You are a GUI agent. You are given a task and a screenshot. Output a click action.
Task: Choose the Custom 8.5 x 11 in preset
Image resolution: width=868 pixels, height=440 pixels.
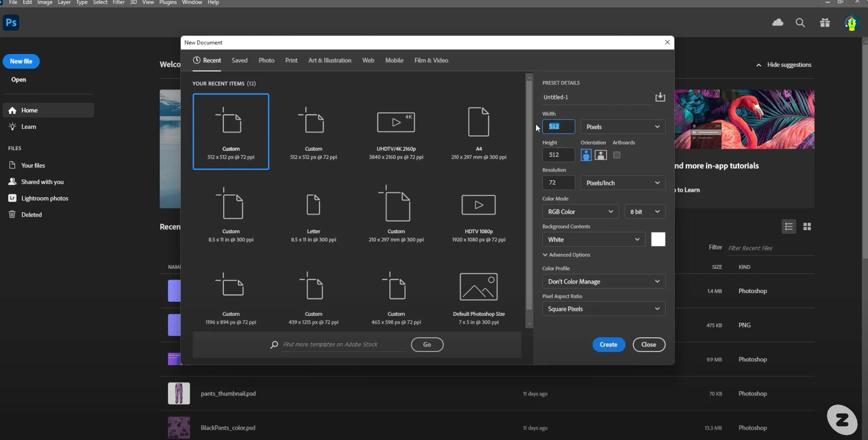click(231, 214)
